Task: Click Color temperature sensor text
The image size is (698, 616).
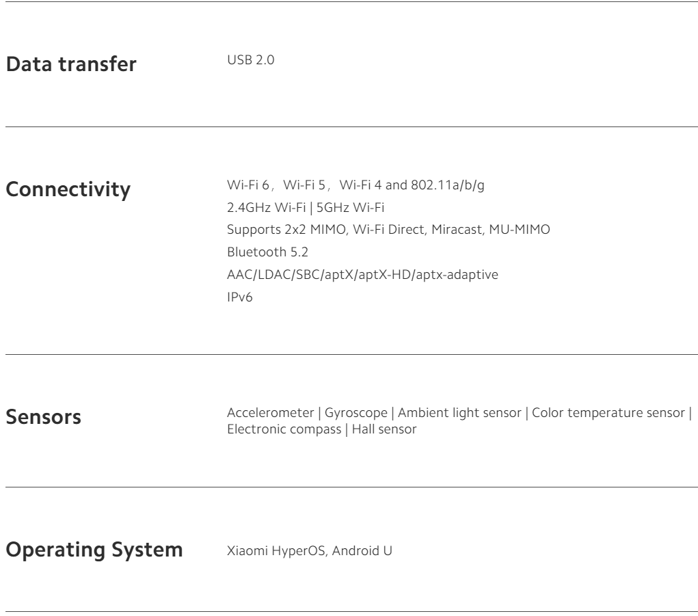Action: (x=608, y=413)
